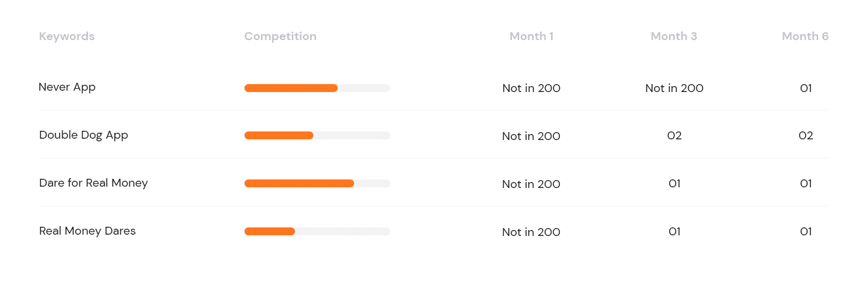The width and height of the screenshot is (868, 303).
Task: Click Real Money Dares competition bar
Action: 317,231
